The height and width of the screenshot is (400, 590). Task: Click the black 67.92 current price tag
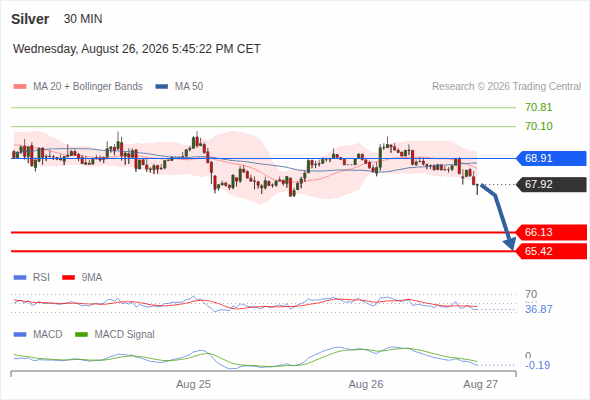pyautogui.click(x=551, y=184)
